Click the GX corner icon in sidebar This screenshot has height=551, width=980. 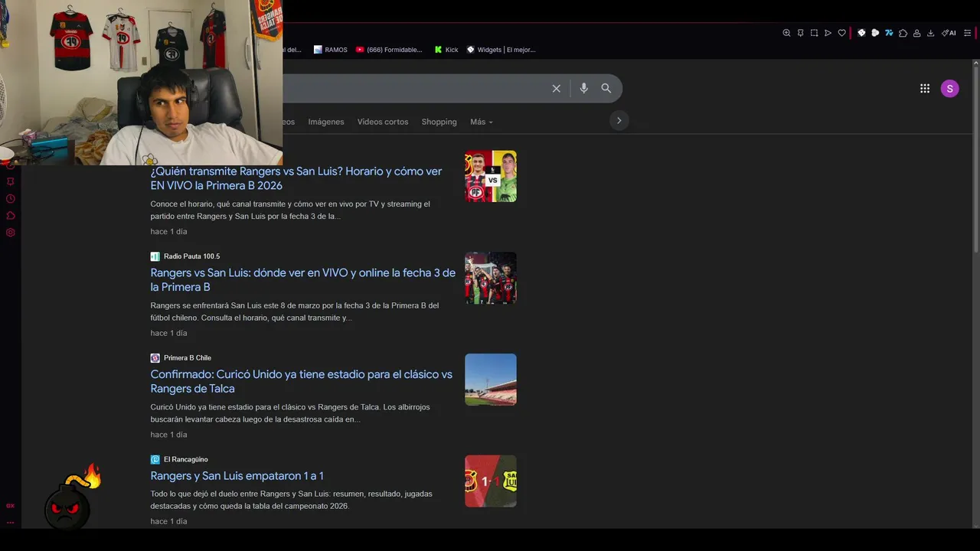(11, 506)
